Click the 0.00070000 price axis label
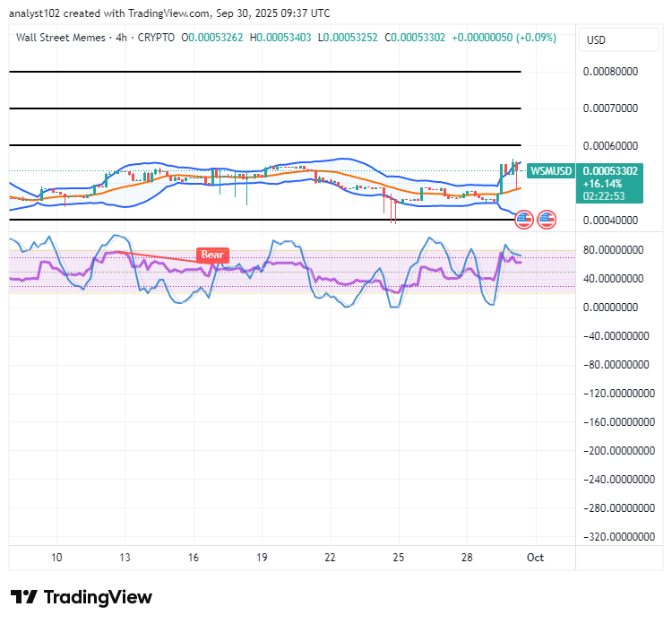Image resolution: width=672 pixels, height=624 pixels. (x=610, y=108)
